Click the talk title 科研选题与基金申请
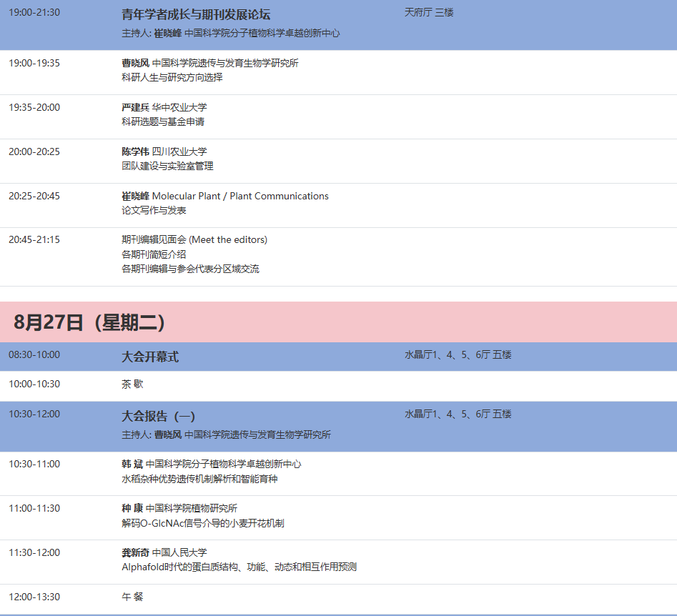 pos(163,121)
